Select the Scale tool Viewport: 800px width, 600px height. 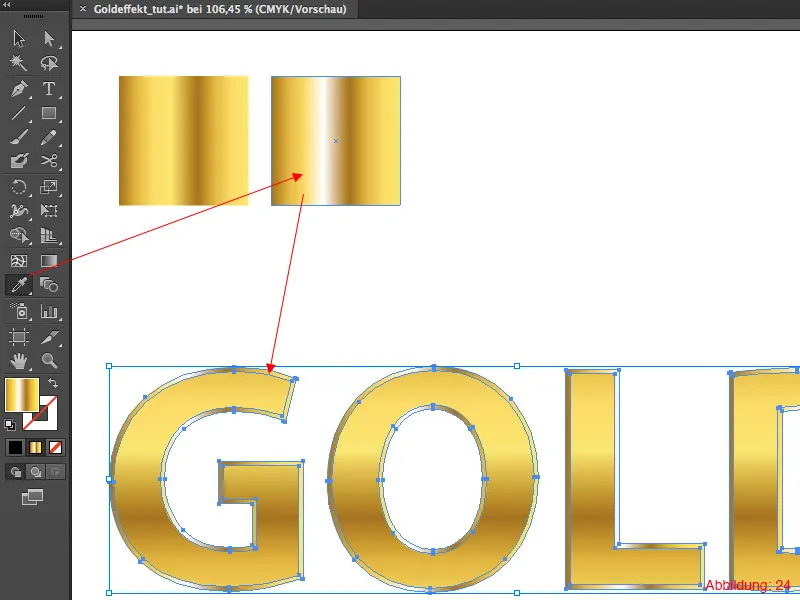49,187
